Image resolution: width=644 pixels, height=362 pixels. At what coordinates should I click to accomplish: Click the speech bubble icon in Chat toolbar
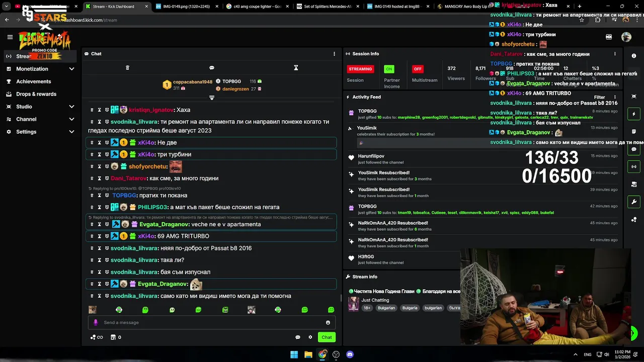[212, 68]
